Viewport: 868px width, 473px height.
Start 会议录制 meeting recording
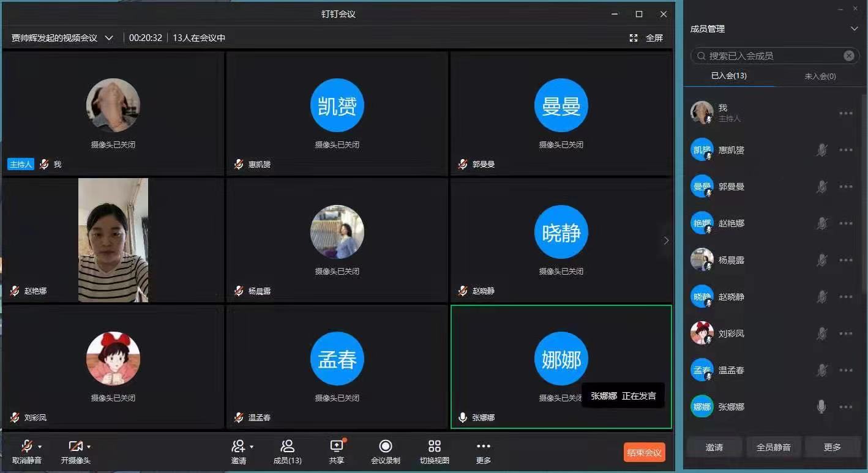tap(385, 447)
